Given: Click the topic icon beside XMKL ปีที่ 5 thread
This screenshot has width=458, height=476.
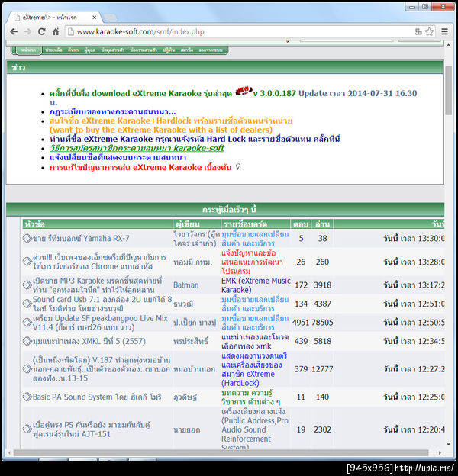Looking at the screenshot, I should click(27, 341).
